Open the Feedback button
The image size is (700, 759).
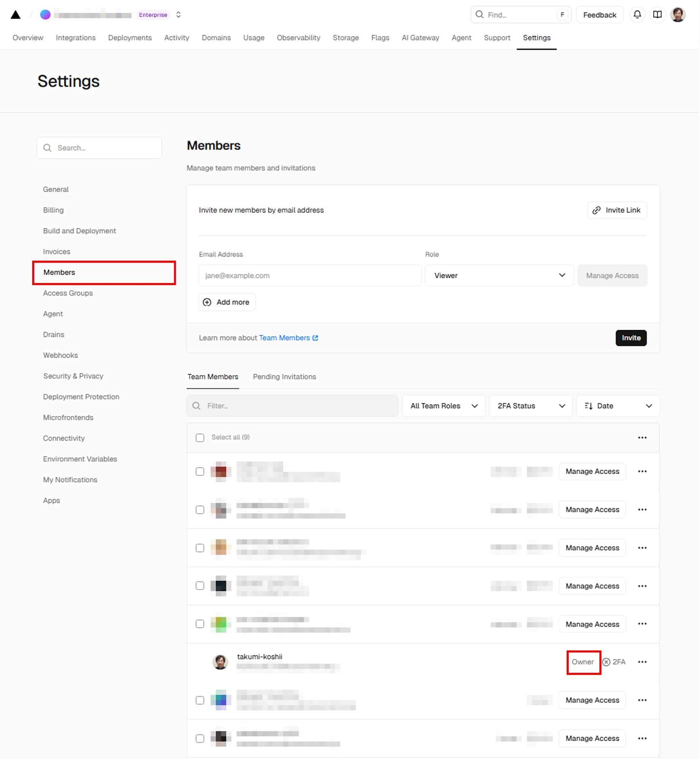click(599, 15)
